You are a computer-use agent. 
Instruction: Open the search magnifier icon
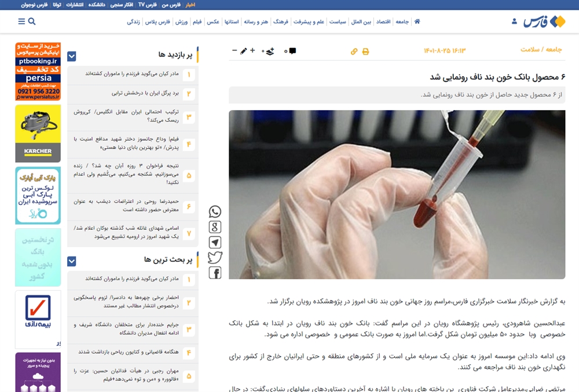pos(32,21)
